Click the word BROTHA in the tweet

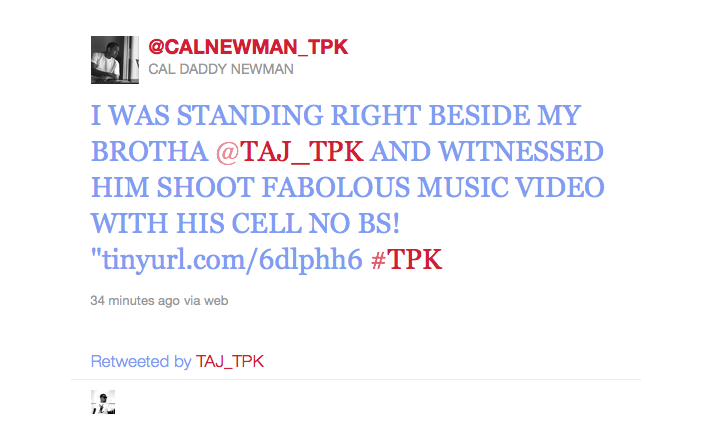click(x=149, y=151)
